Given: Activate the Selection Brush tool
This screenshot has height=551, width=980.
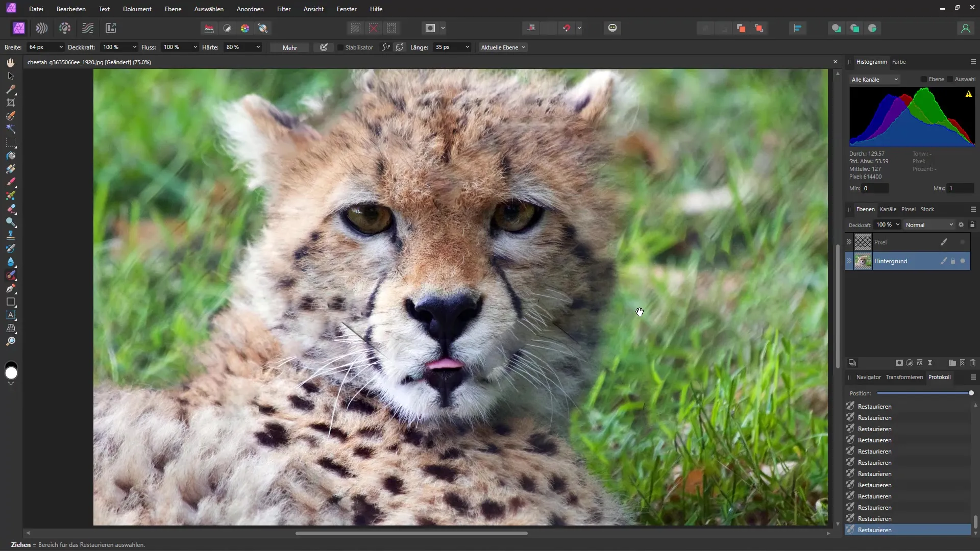Looking at the screenshot, I should 11,116.
